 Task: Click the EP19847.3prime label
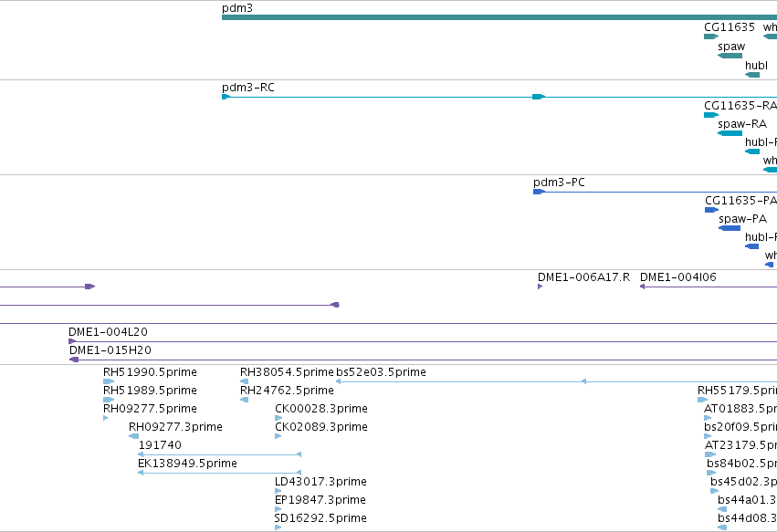tap(320, 500)
